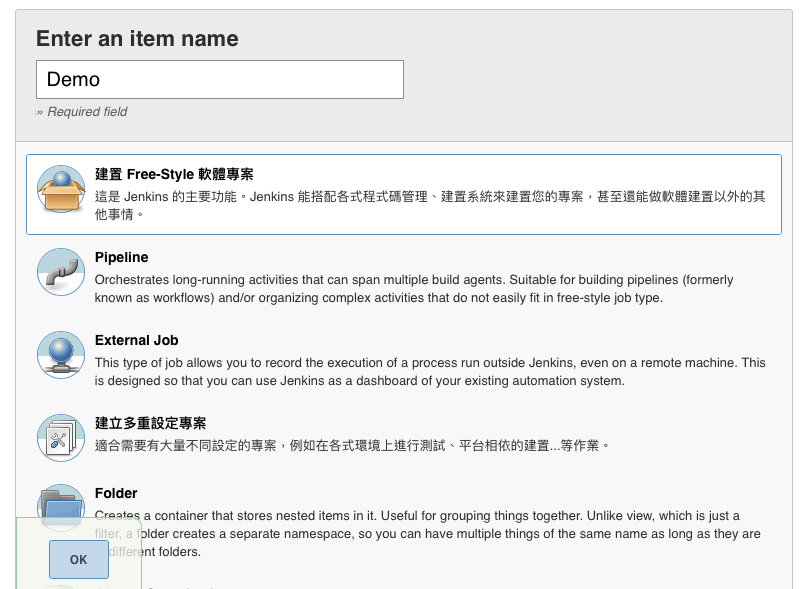Choose the External Job item title
The image size is (807, 589).
coord(136,340)
